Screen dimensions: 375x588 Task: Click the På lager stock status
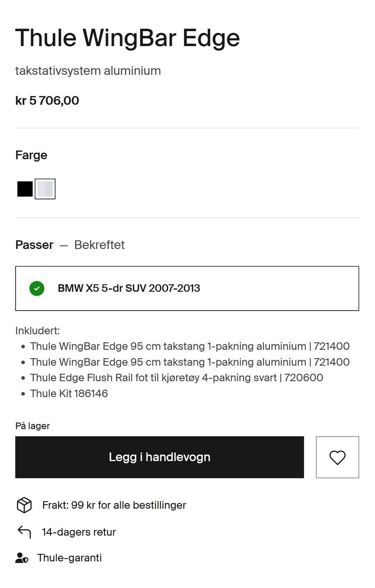click(x=32, y=426)
